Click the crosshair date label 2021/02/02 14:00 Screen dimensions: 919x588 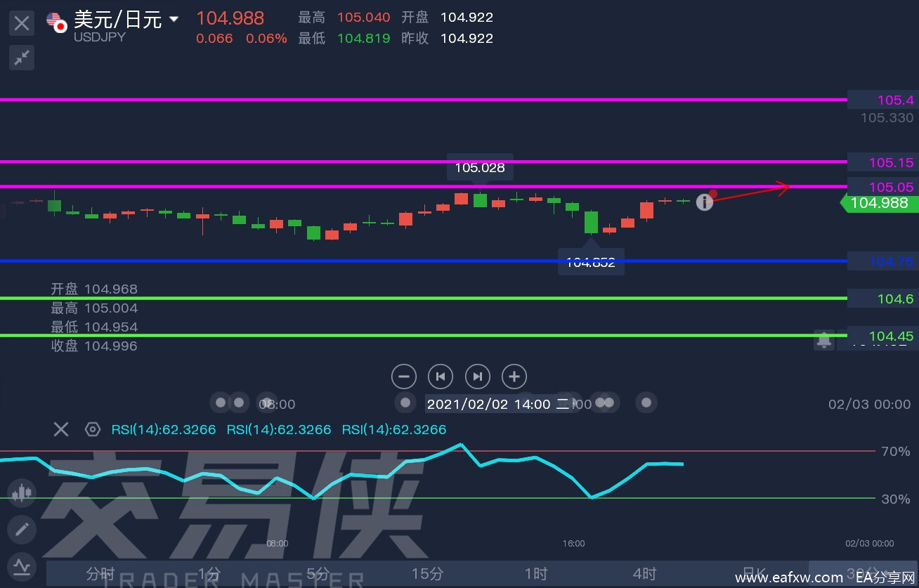click(x=499, y=404)
